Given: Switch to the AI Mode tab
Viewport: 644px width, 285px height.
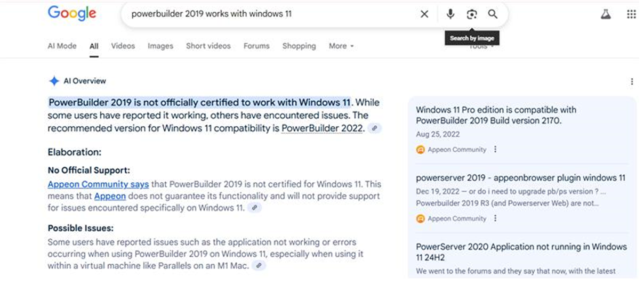Looking at the screenshot, I should click(62, 46).
